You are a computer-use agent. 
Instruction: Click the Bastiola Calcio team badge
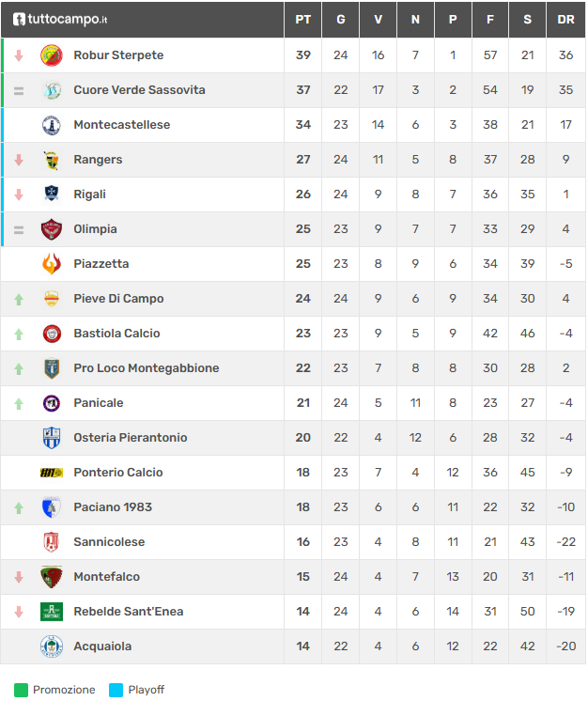point(52,334)
